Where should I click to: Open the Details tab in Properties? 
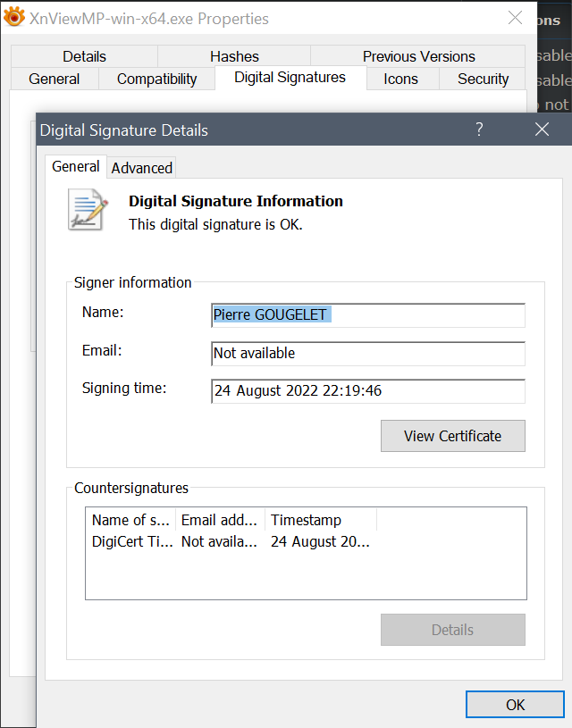coord(84,56)
